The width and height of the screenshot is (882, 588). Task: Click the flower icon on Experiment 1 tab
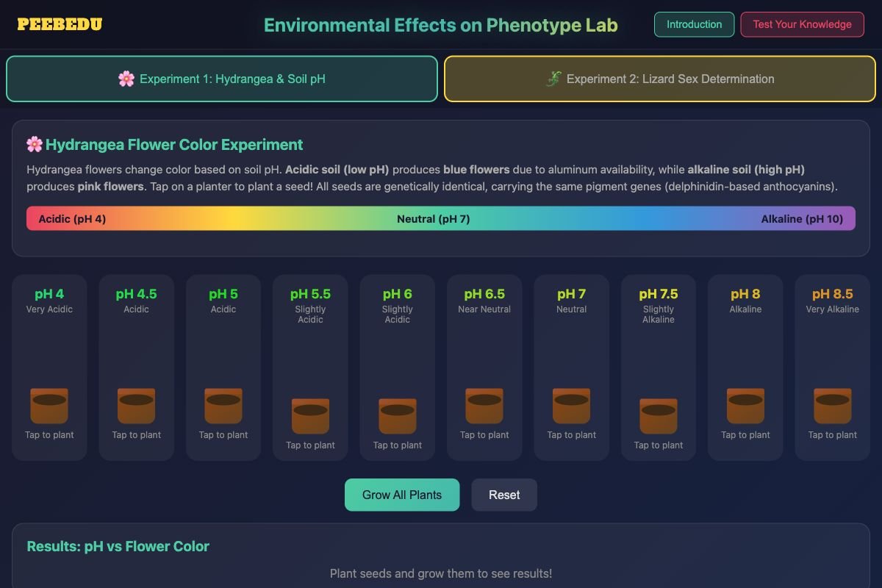[x=126, y=79]
